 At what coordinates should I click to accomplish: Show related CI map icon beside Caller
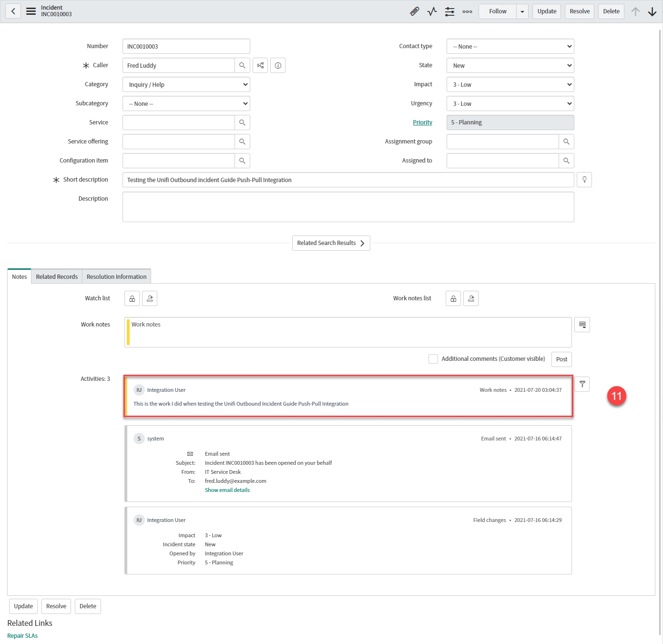pos(260,65)
